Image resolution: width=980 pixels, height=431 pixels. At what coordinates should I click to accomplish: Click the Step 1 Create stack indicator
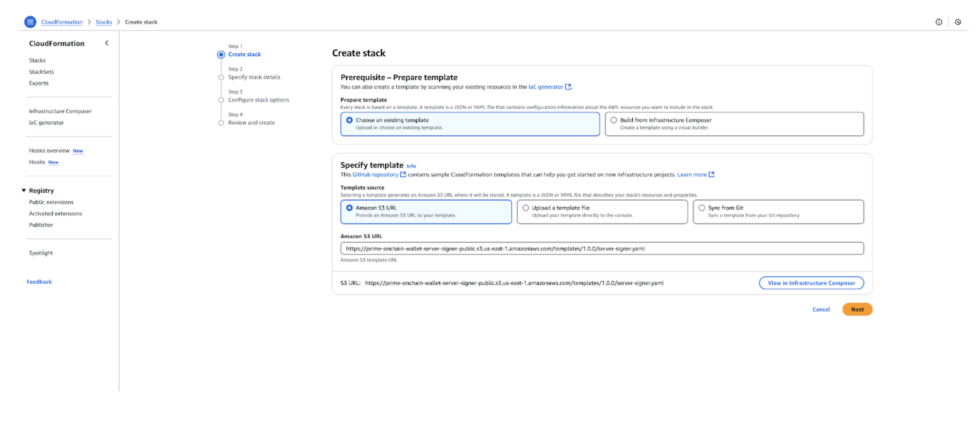coord(221,54)
